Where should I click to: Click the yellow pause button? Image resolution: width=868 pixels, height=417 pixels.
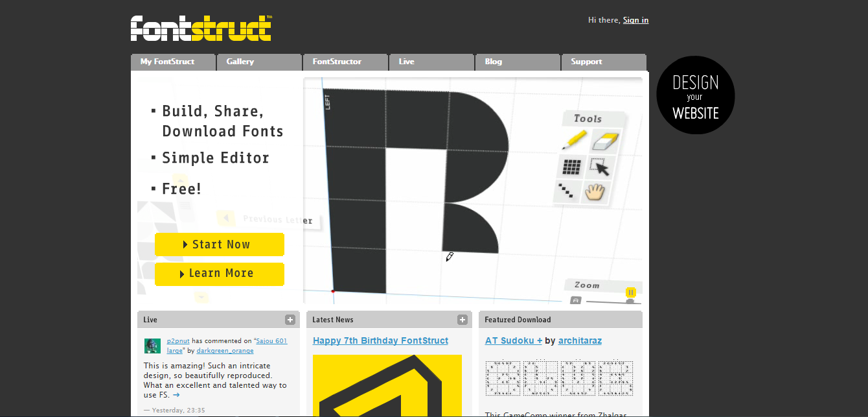click(630, 292)
